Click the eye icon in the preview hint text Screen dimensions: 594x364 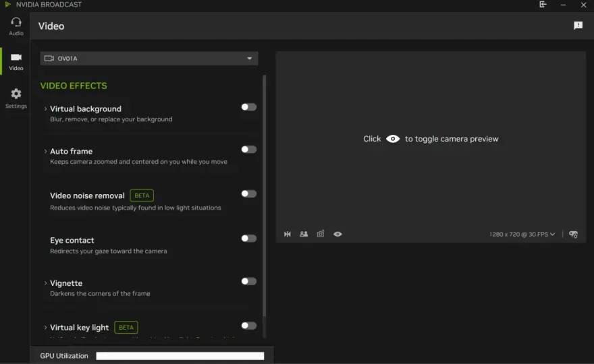pyautogui.click(x=393, y=139)
